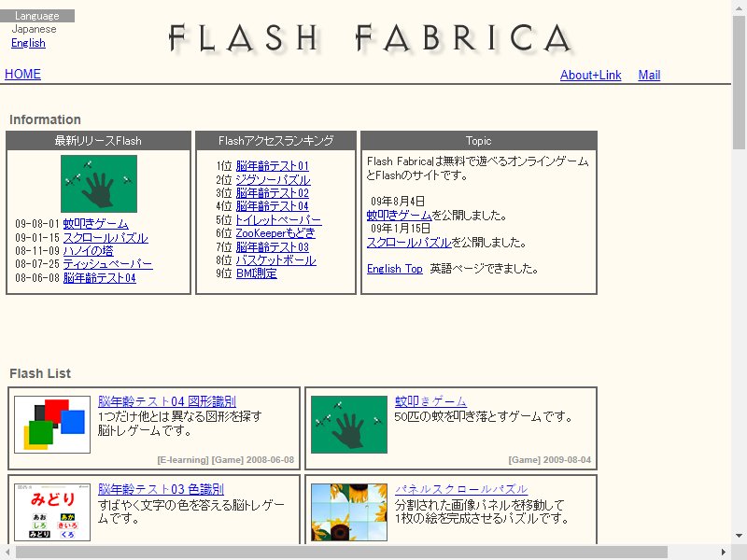Viewport: 747px width, 560px height.
Task: Open ティッシュペーパー link dated 08-07-25
Action: pos(107,264)
